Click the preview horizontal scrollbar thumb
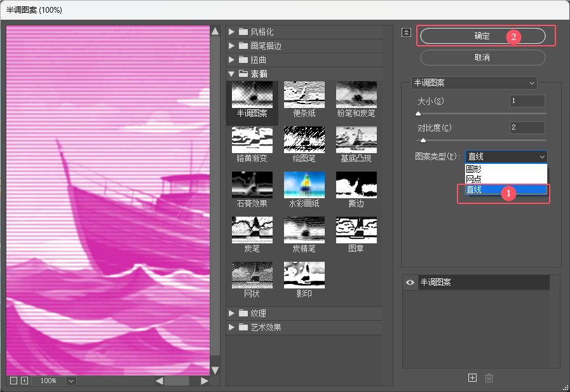Viewport: 570px width, 392px height. coord(177,381)
